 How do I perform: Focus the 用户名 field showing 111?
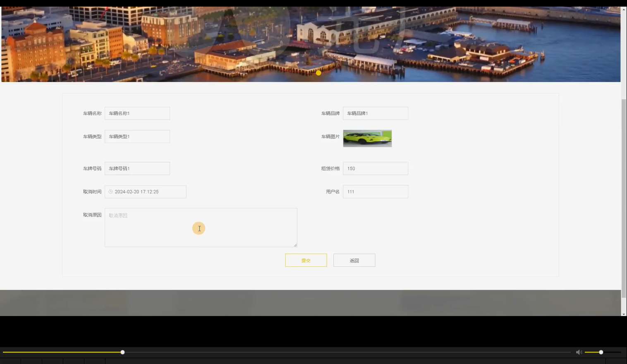[376, 192]
